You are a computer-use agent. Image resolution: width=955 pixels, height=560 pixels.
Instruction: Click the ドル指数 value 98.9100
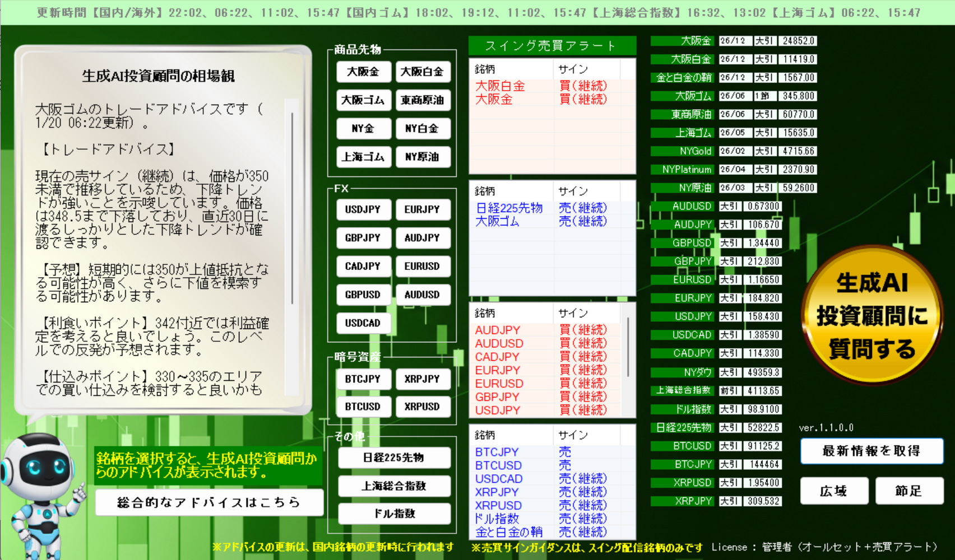click(763, 409)
